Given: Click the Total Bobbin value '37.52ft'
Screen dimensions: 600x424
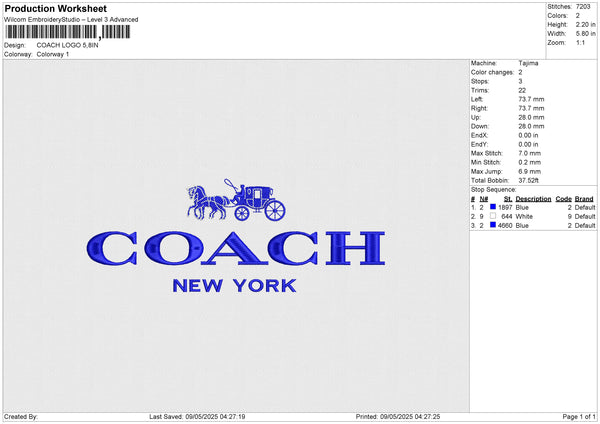Looking at the screenshot, I should point(528,180).
